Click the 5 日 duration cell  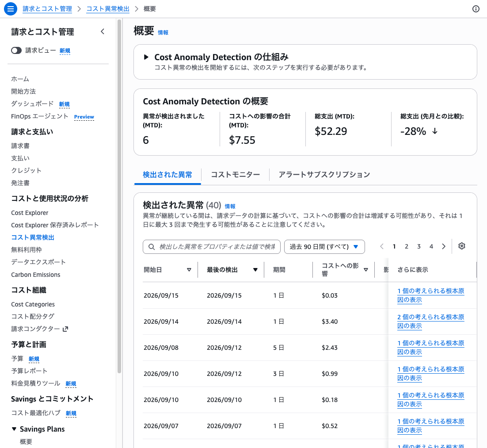point(278,348)
